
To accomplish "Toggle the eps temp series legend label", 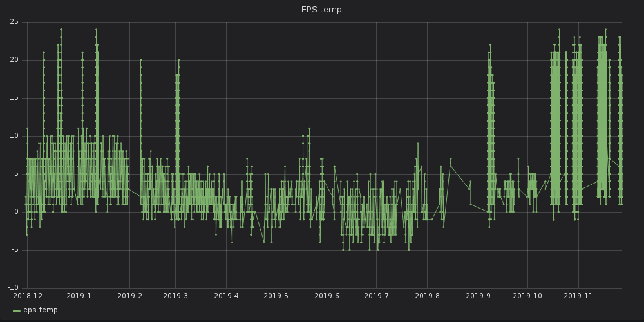I will tap(41, 310).
